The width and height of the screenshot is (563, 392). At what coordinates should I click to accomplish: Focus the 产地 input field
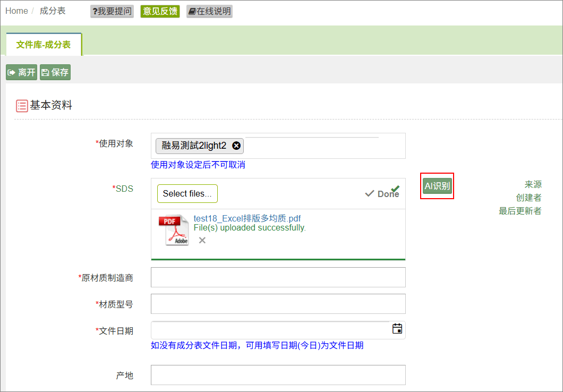tap(278, 375)
